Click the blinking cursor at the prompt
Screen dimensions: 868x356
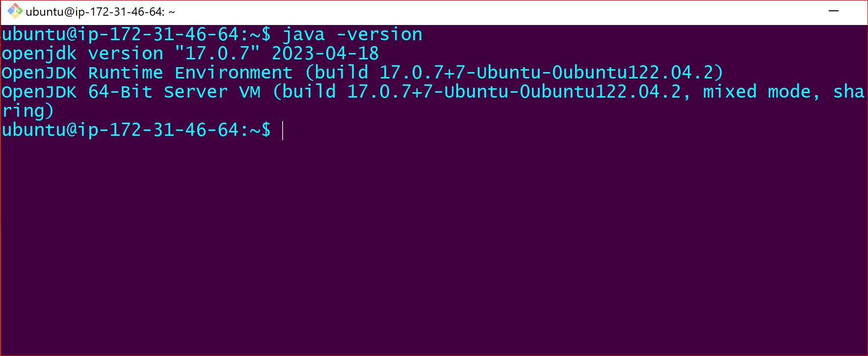pos(284,130)
